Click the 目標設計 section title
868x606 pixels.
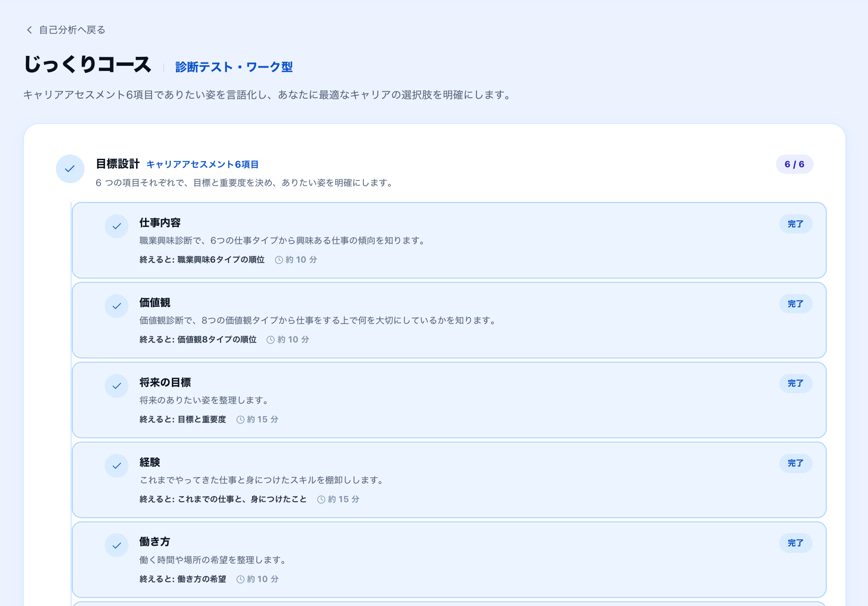coord(118,164)
